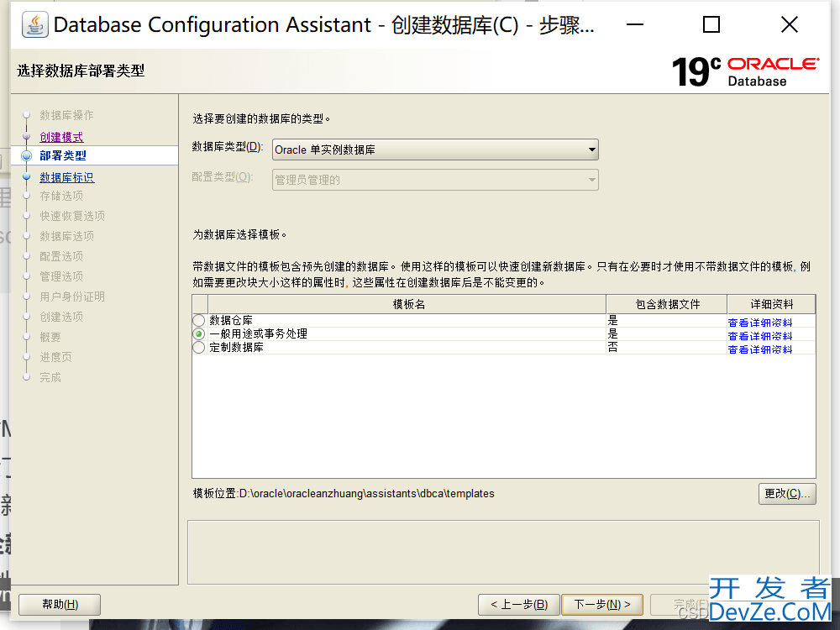Click the 管理选项 step in sidebar
Image resolution: width=840 pixels, height=630 pixels.
[x=61, y=276]
